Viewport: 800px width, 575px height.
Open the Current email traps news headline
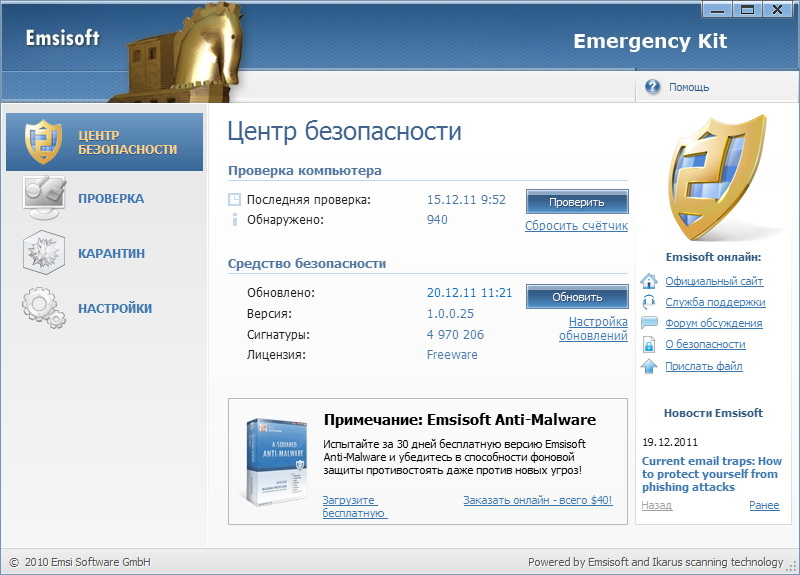click(x=712, y=474)
